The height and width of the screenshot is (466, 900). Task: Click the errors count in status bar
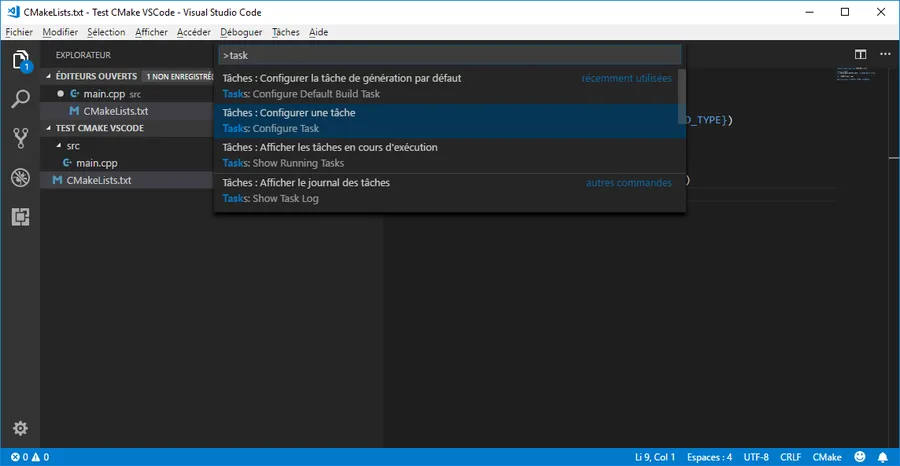(20, 457)
